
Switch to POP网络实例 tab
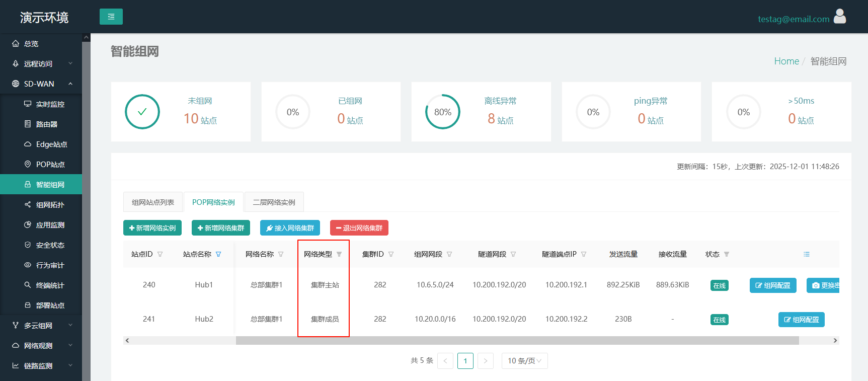click(213, 202)
